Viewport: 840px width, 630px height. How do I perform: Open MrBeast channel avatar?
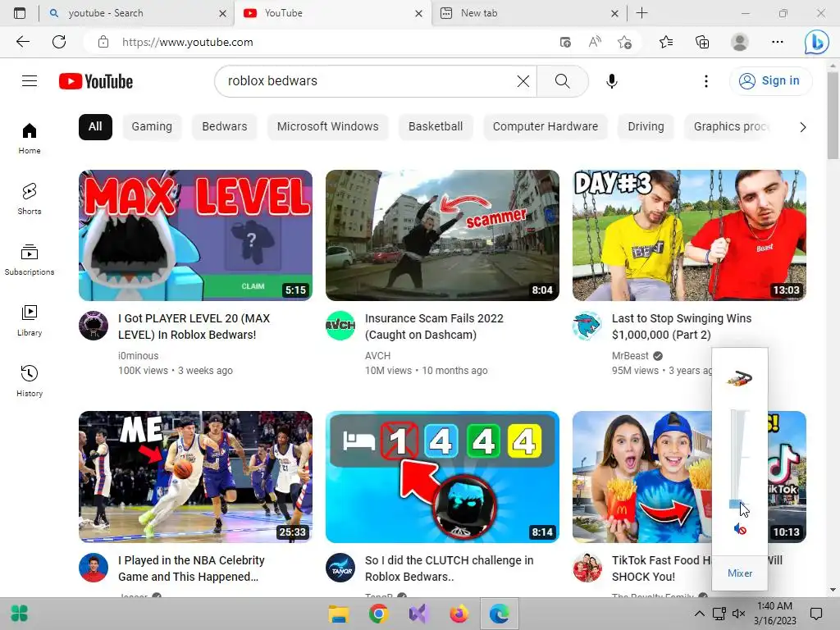pos(587,325)
